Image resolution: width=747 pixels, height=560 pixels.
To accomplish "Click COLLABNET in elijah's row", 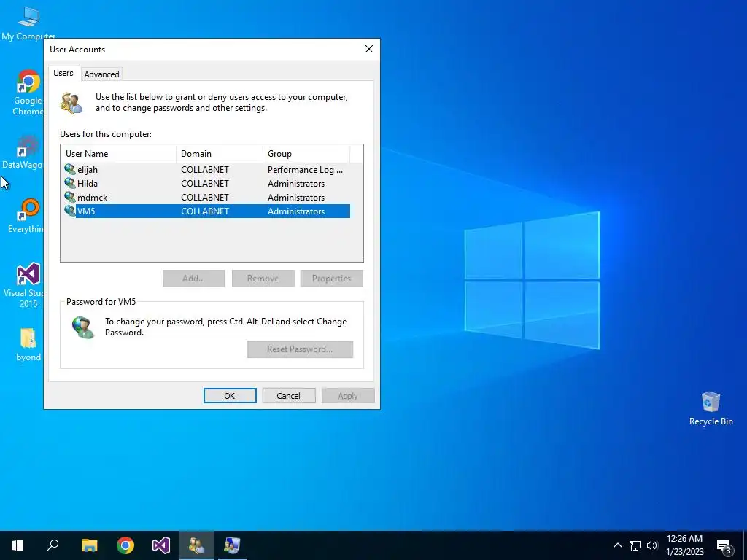I will coord(205,169).
